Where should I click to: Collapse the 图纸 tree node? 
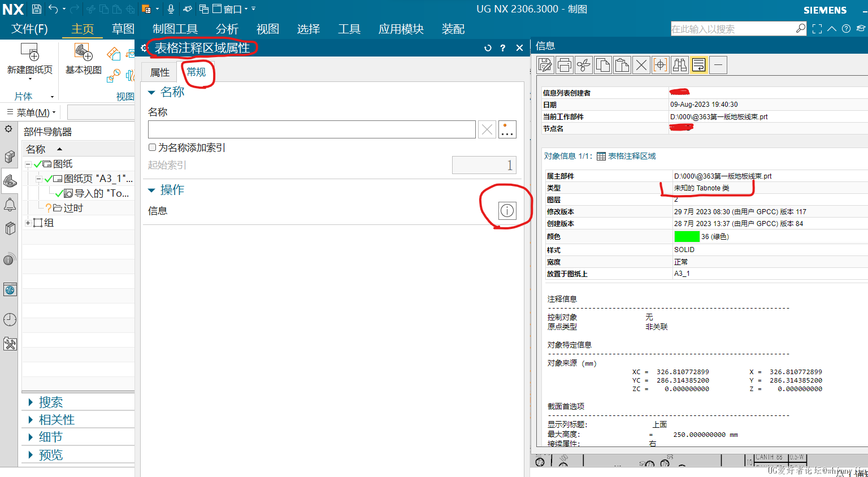pyautogui.click(x=28, y=164)
